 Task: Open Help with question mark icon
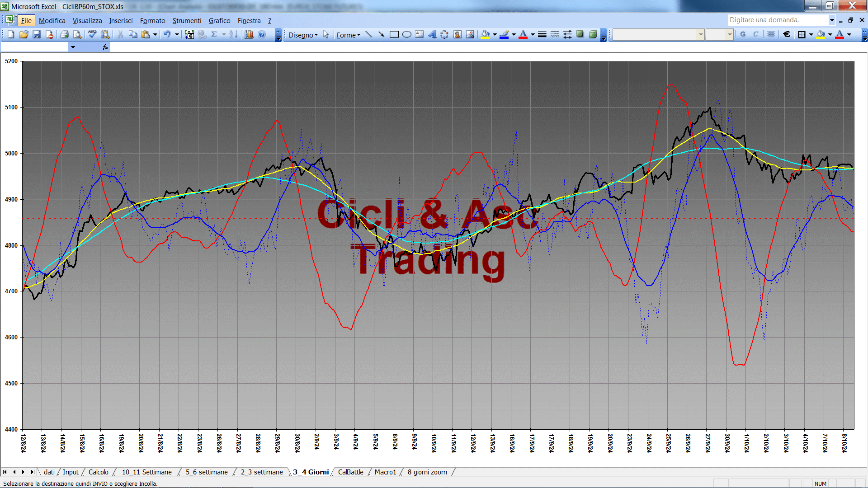[x=262, y=34]
